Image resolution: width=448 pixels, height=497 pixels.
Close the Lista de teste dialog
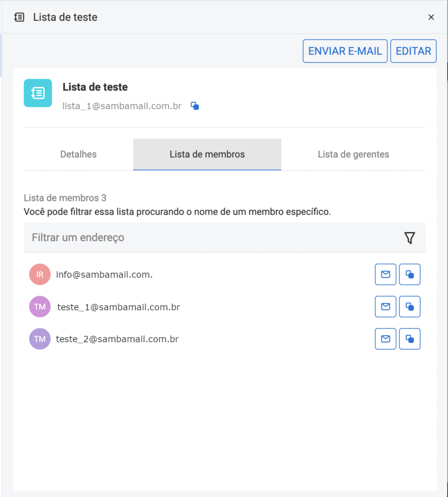click(431, 17)
